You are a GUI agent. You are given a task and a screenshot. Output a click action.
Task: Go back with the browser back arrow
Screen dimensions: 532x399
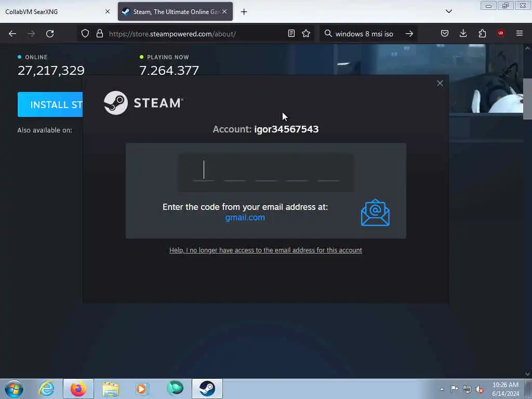click(x=12, y=34)
